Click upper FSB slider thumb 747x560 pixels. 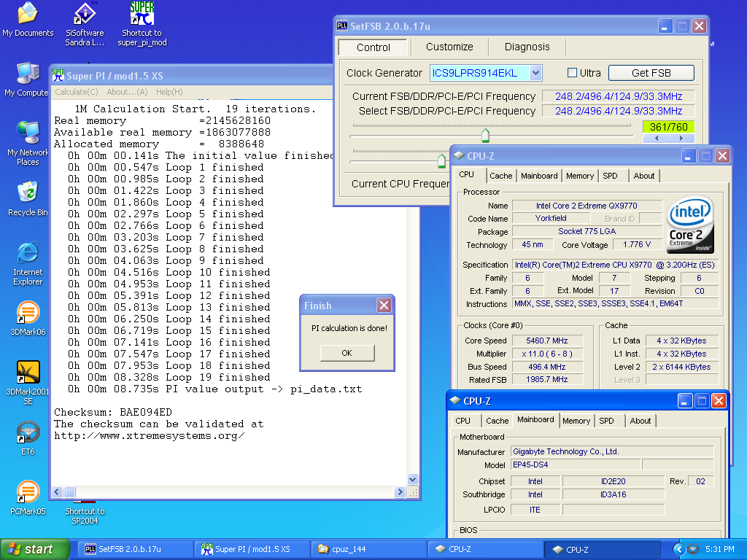click(485, 135)
